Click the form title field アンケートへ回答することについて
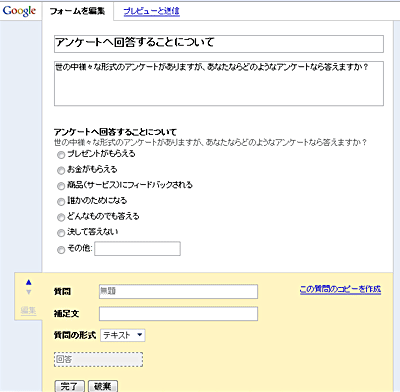Image resolution: width=400 pixels, height=392 pixels. (x=219, y=44)
